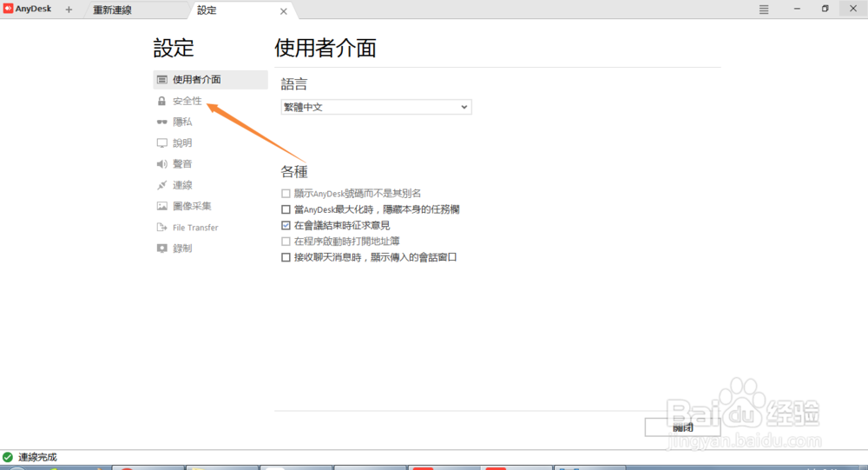
Task: Open the User Interface (使用者介面) settings section
Action: coord(210,80)
